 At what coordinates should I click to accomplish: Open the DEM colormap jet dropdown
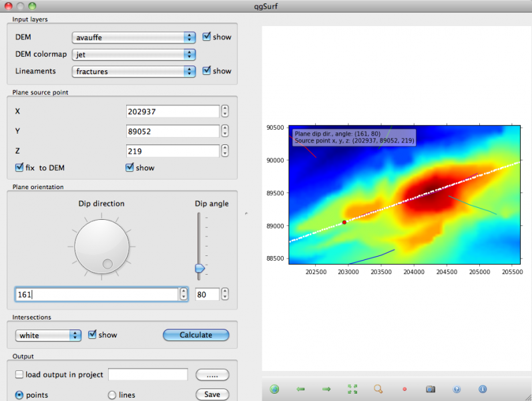(133, 54)
